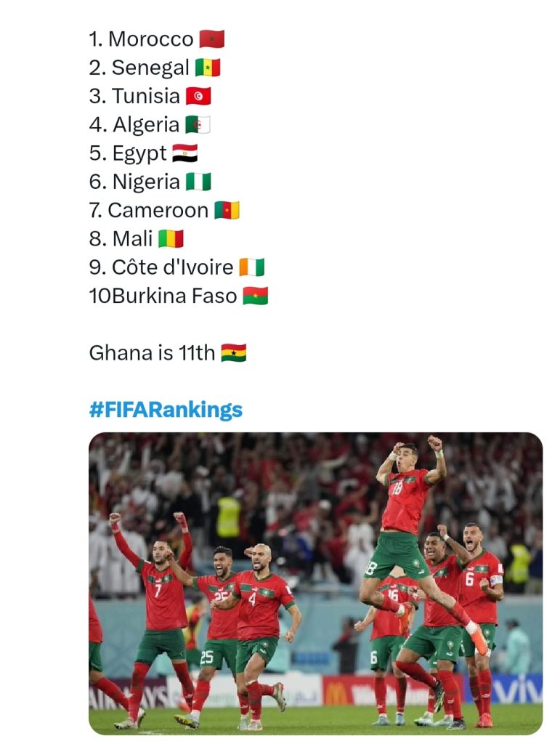The image size is (560, 744).
Task: Click the '9. Côte d'Ivoire' text
Action: (x=161, y=267)
